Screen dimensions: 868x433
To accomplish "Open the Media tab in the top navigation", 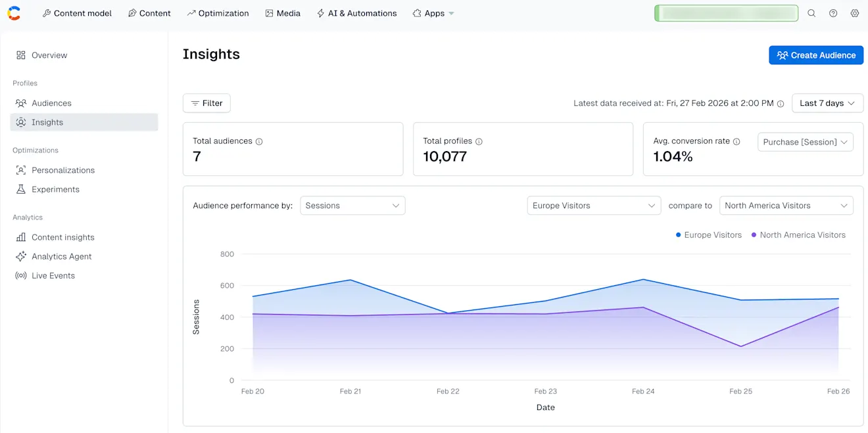I will pyautogui.click(x=283, y=12).
